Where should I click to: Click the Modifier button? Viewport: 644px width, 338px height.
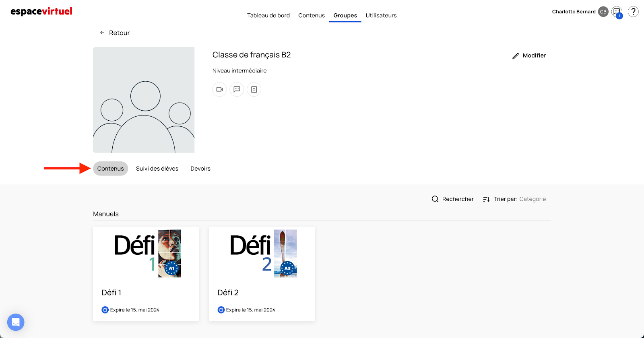click(x=529, y=56)
